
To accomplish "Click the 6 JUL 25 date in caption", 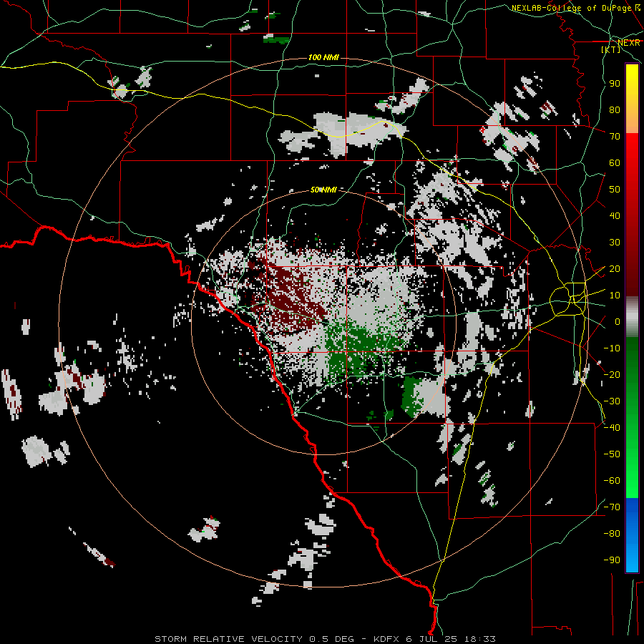I will point(432,639).
